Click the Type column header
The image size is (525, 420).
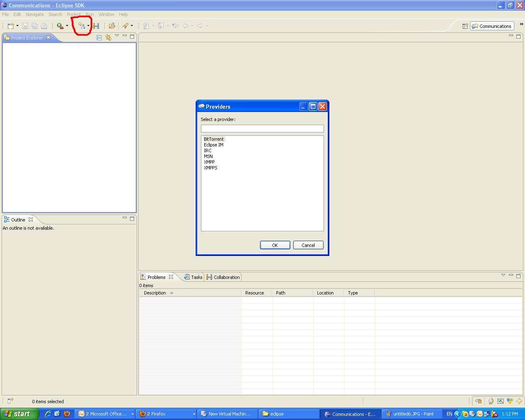359,293
